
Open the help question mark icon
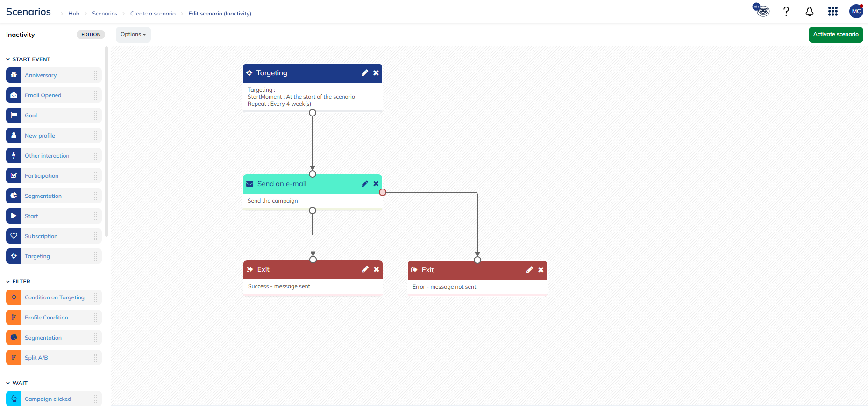coord(786,11)
